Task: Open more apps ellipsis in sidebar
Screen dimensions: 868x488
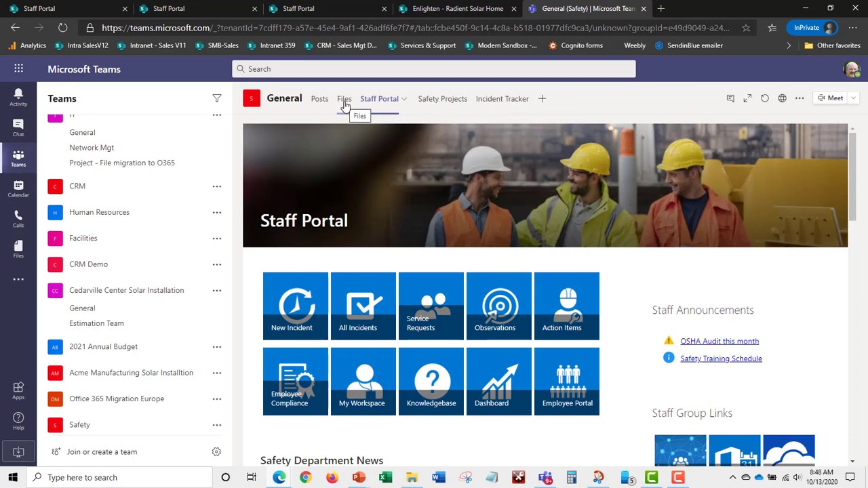Action: click(x=18, y=279)
